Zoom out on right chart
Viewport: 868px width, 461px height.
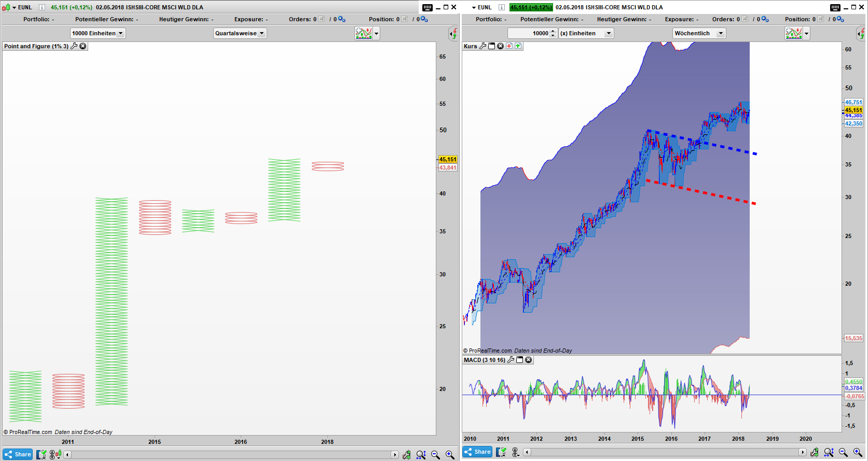click(x=843, y=453)
